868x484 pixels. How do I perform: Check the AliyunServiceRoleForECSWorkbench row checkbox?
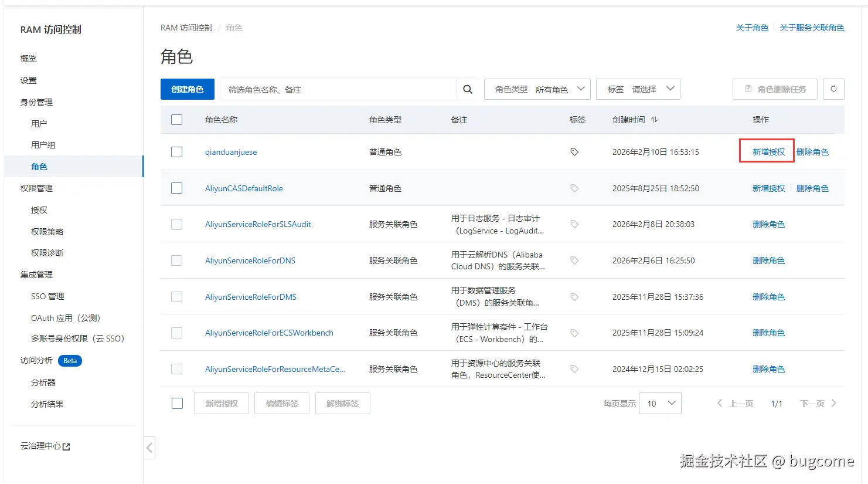[x=176, y=333]
